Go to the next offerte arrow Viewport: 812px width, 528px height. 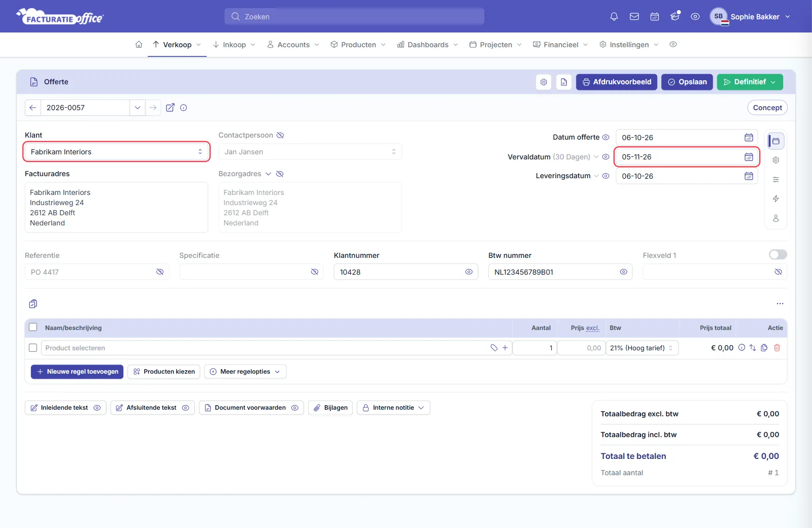point(153,108)
